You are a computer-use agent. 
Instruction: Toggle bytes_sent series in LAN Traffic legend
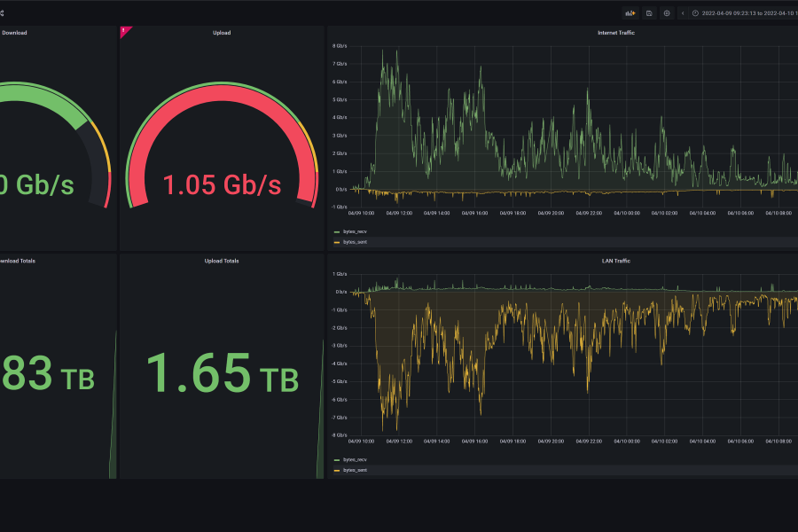coord(355,470)
